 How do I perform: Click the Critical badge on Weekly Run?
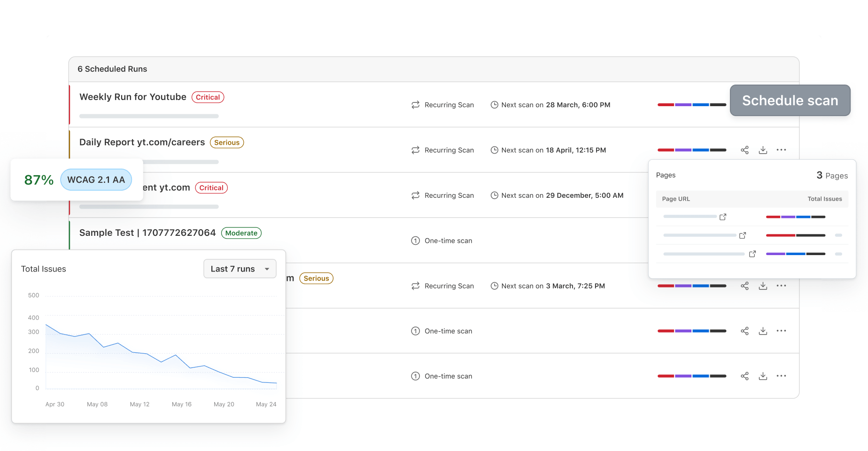208,97
